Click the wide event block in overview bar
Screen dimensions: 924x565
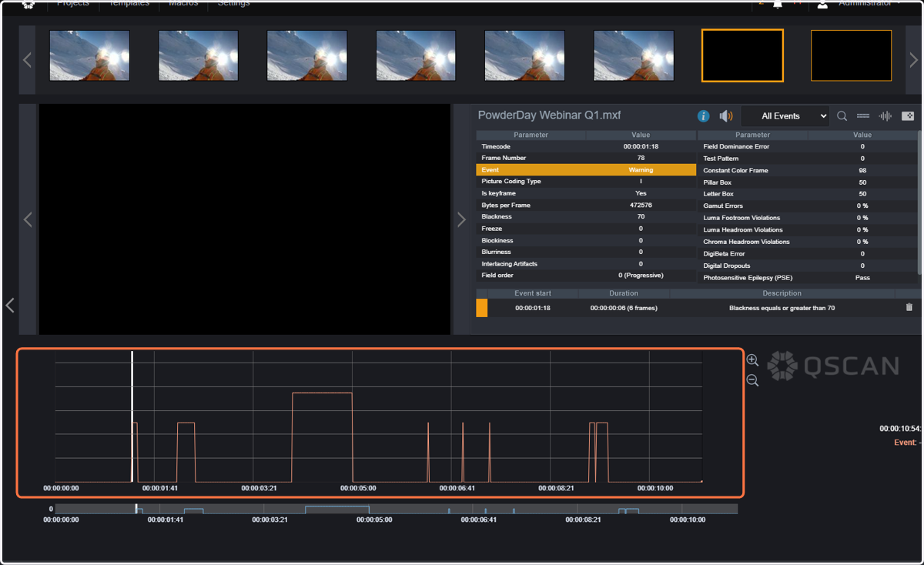tap(336, 510)
